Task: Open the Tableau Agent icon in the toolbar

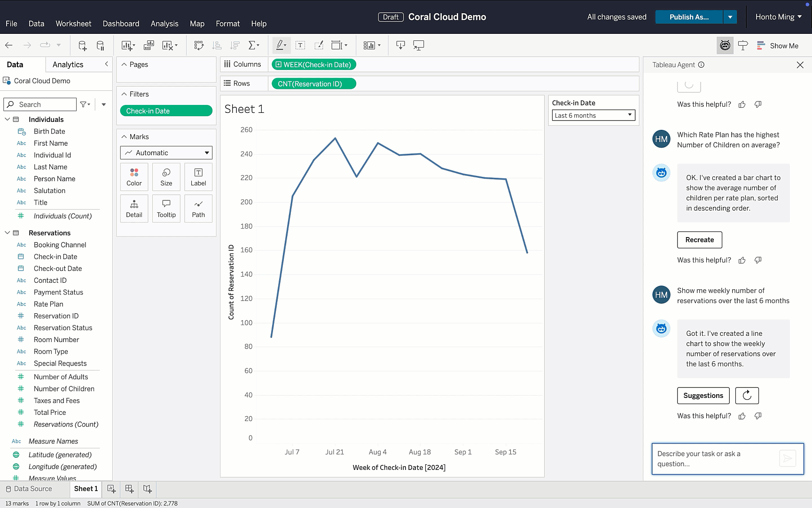Action: pyautogui.click(x=725, y=46)
